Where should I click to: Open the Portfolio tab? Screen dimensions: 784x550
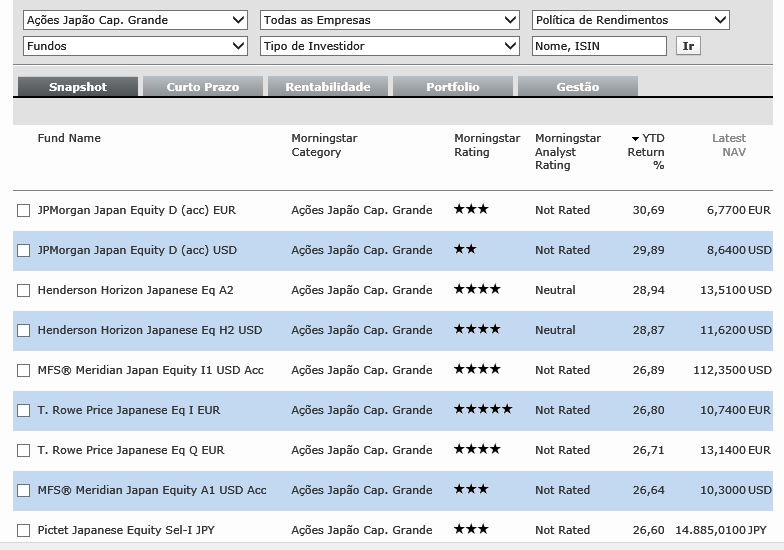(x=452, y=86)
